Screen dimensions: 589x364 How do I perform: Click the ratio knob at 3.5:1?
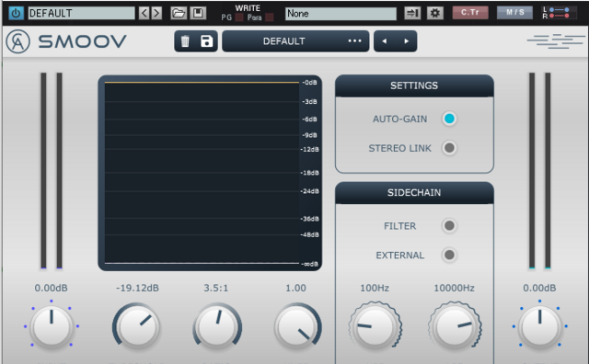tap(217, 326)
